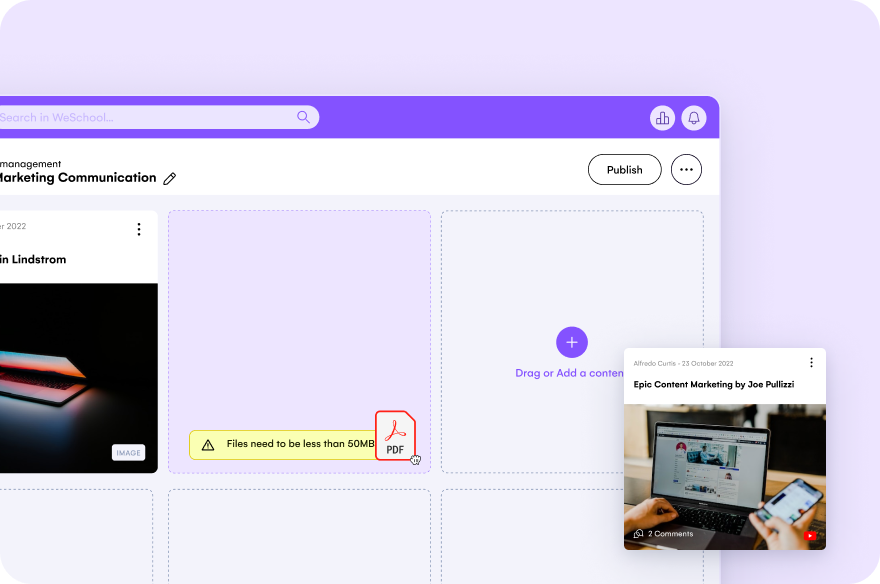Open the more options menu beside Publish

click(686, 169)
